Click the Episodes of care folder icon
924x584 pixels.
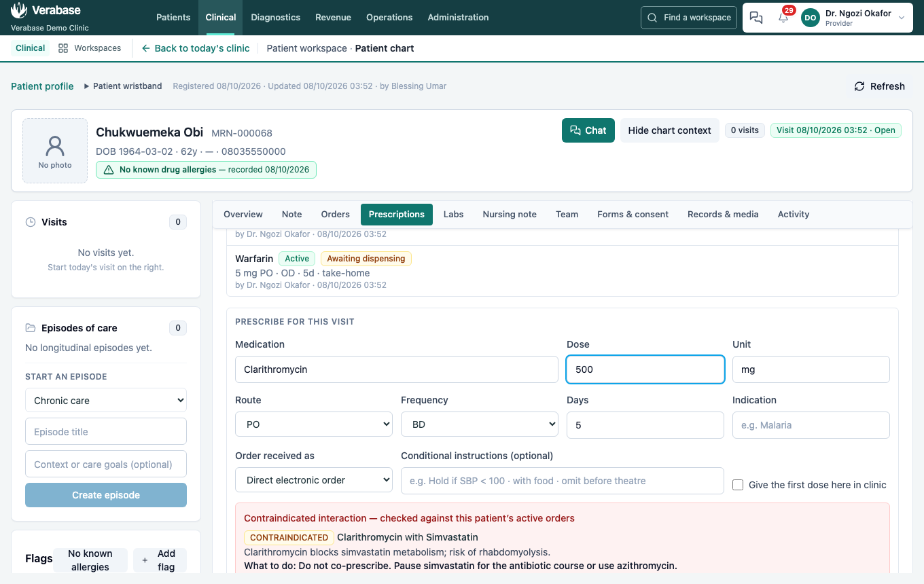[x=31, y=328]
